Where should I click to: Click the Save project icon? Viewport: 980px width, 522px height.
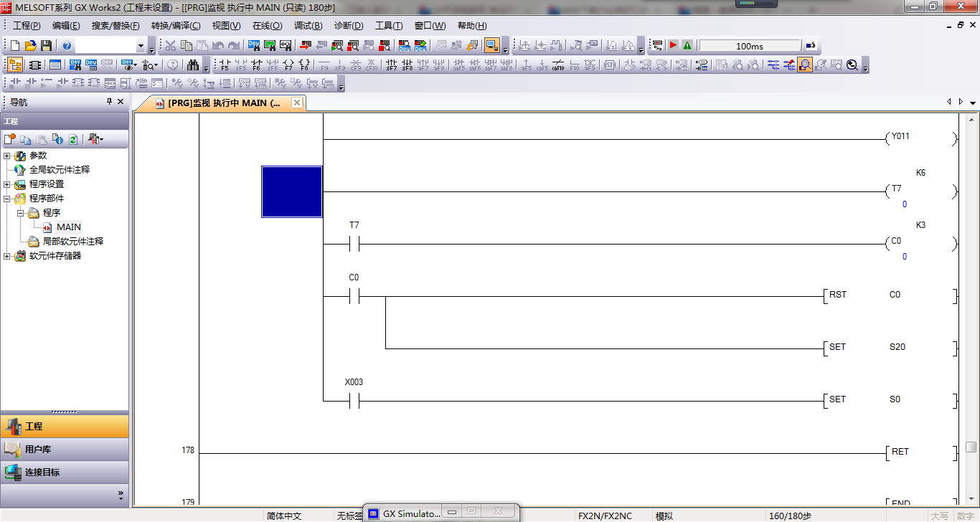point(47,46)
